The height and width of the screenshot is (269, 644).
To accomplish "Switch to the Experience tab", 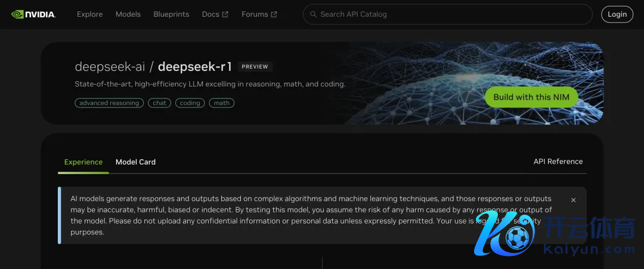I will tap(83, 162).
